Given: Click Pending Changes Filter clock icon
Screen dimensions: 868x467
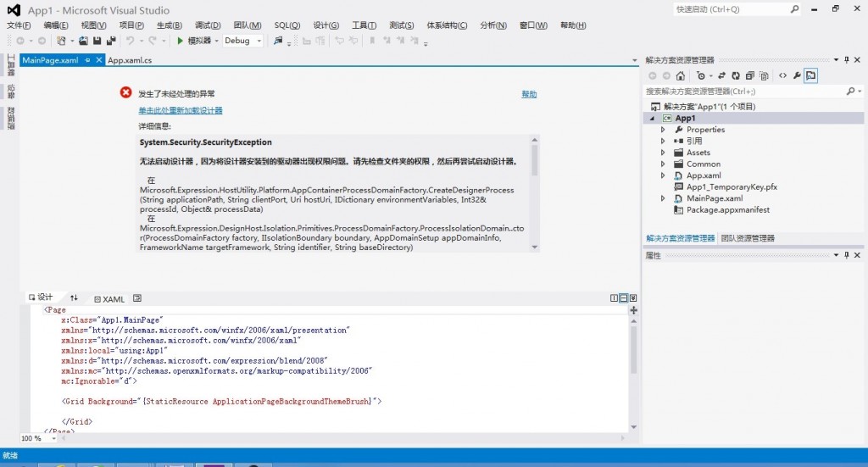Looking at the screenshot, I should tap(701, 75).
